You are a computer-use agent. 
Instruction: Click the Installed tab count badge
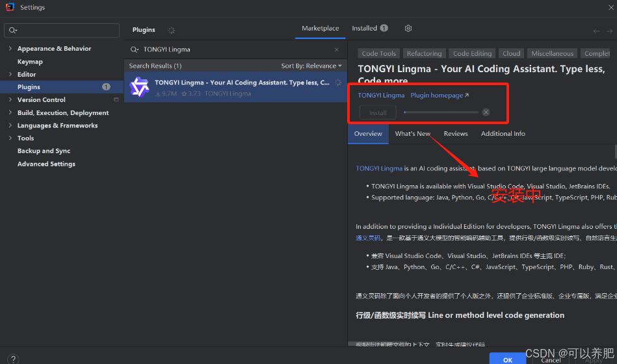click(x=384, y=28)
